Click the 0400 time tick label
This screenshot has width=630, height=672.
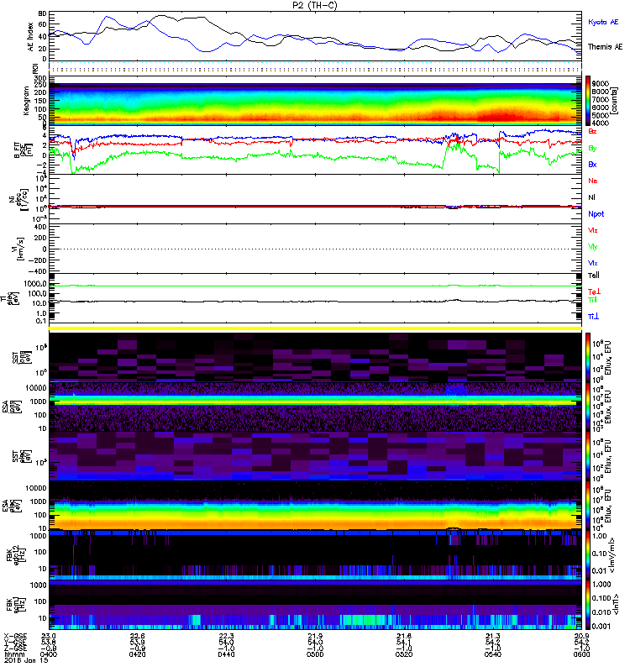tap(49, 654)
